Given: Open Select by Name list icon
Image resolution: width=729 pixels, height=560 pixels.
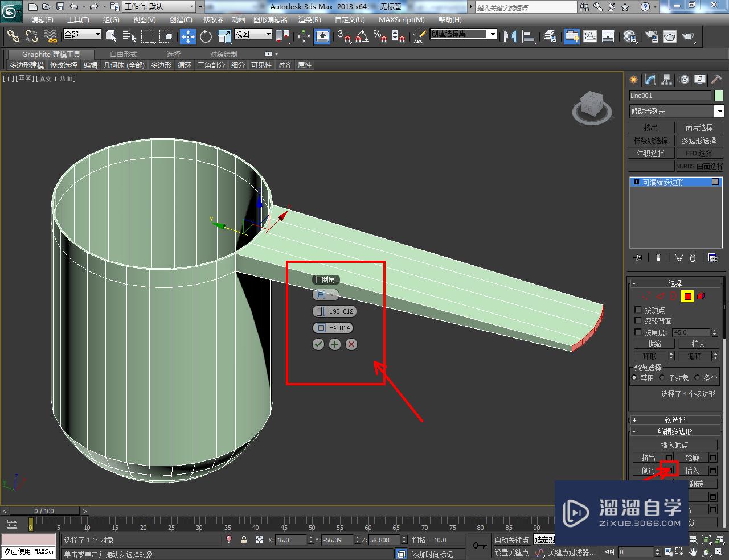Looking at the screenshot, I should (129, 36).
